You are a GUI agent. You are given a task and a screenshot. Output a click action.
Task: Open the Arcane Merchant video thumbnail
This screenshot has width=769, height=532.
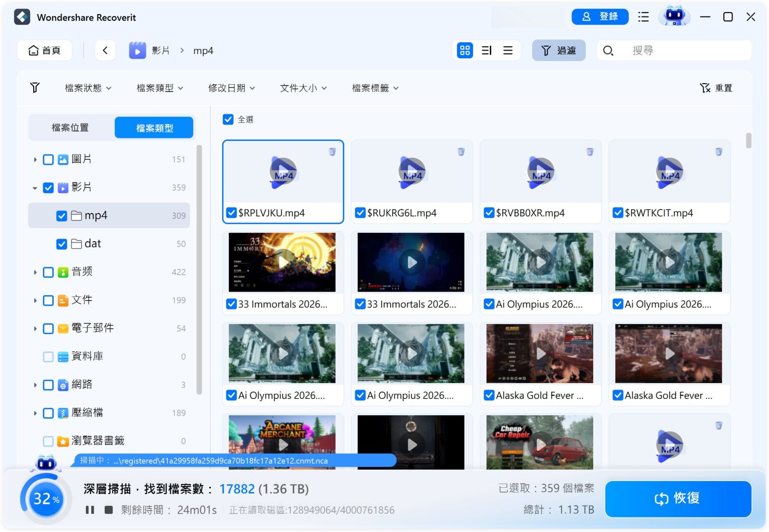pos(282,443)
